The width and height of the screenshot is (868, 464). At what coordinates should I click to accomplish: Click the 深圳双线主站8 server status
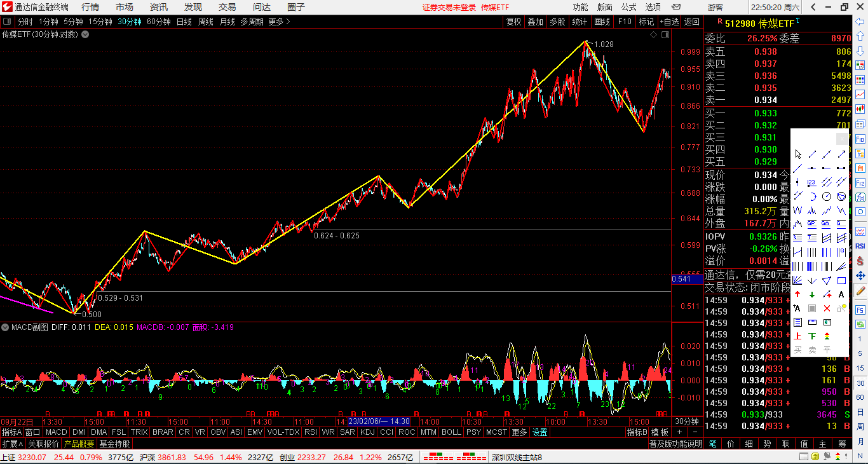(517, 457)
